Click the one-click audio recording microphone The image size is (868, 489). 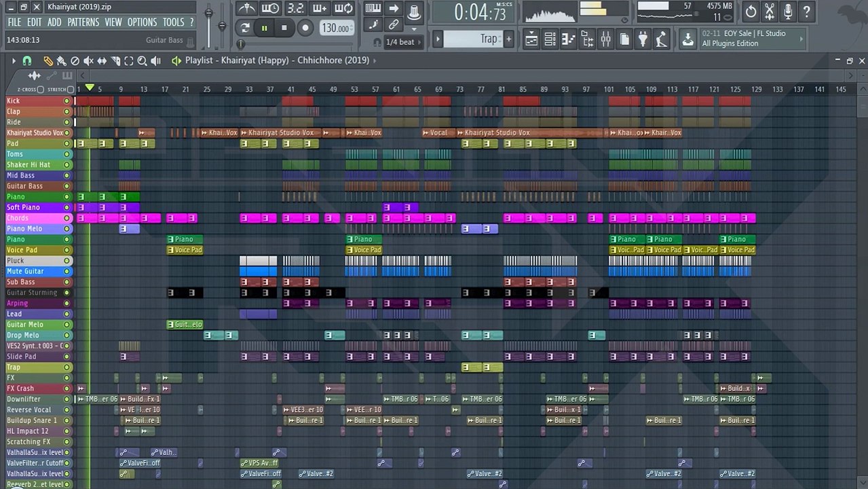[788, 11]
